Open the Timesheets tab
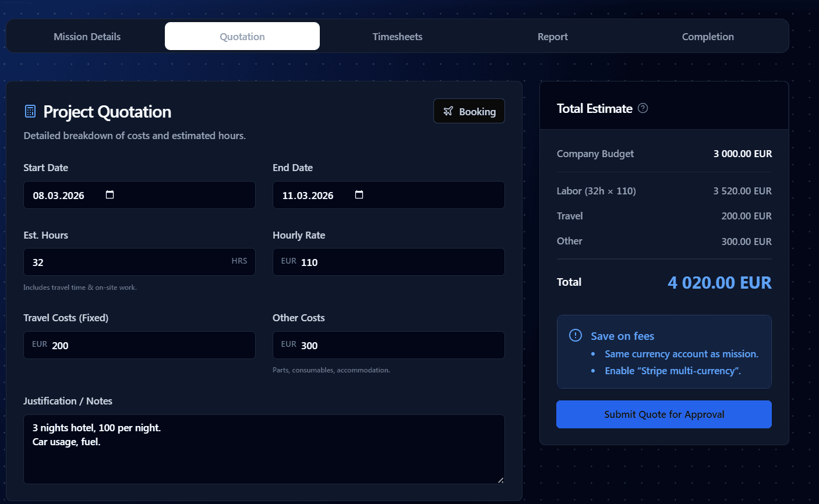The image size is (819, 504). click(x=397, y=37)
